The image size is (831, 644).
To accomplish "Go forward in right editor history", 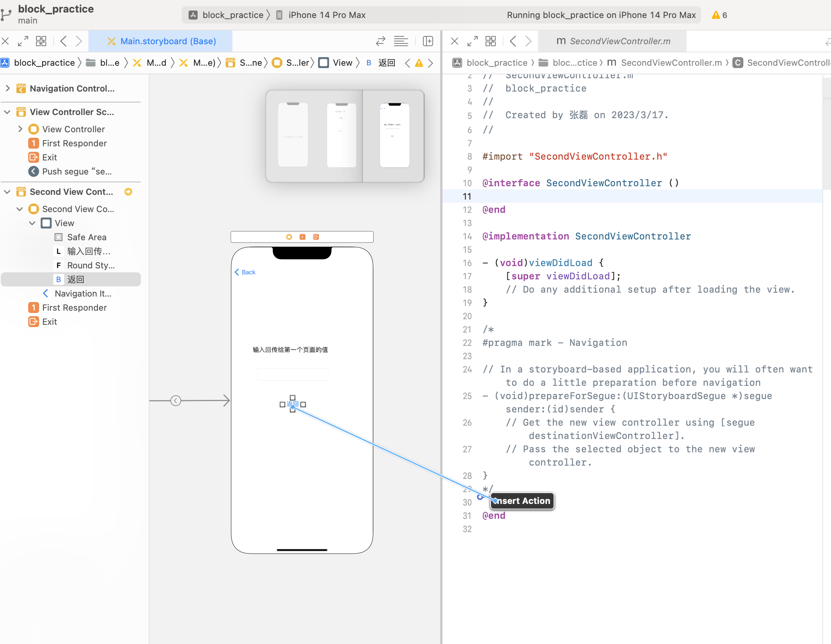I will [528, 41].
